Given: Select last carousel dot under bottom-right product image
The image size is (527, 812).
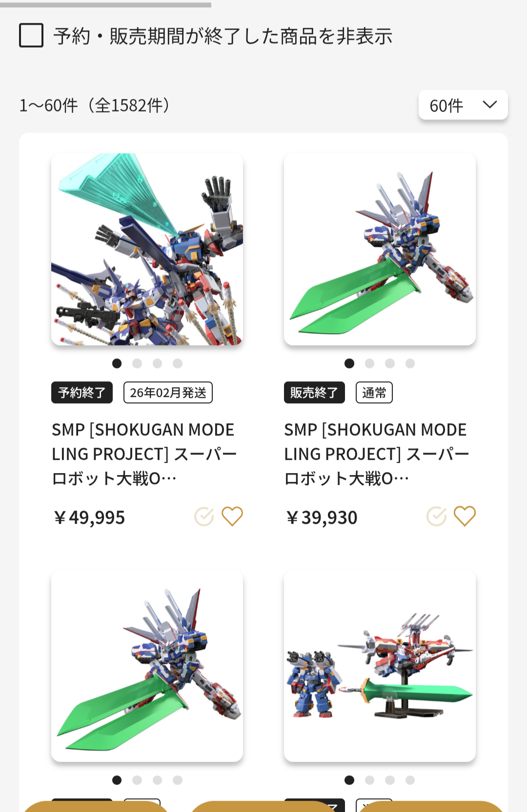Looking at the screenshot, I should (410, 780).
